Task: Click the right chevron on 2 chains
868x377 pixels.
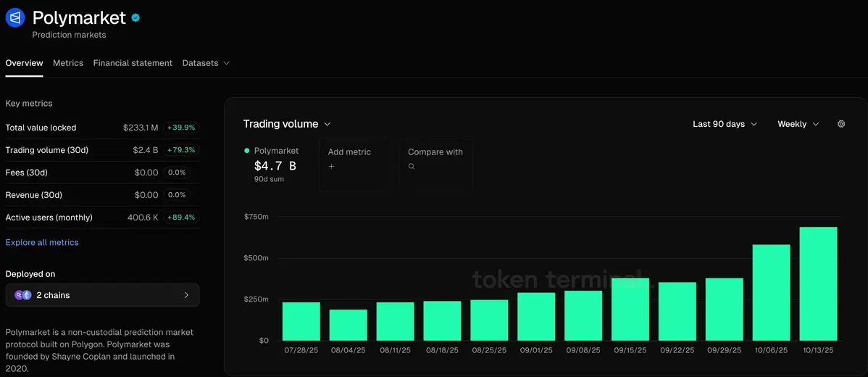Action: pos(186,295)
